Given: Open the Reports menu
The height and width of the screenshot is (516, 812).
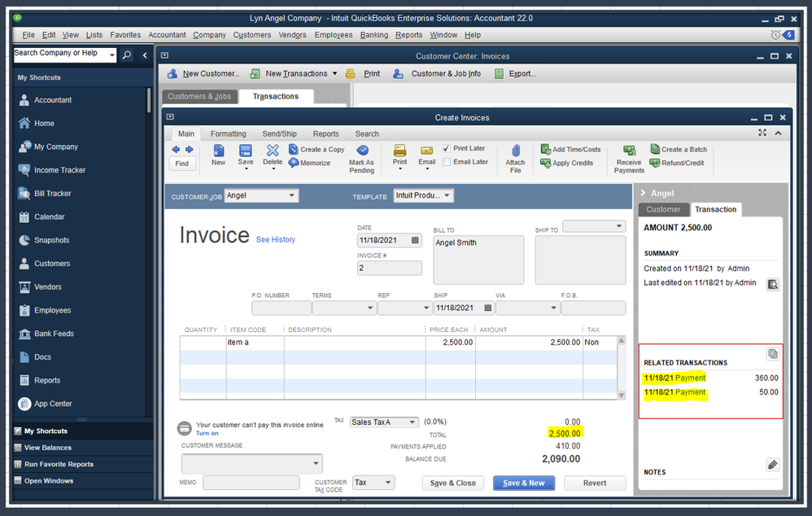Looking at the screenshot, I should 408,35.
